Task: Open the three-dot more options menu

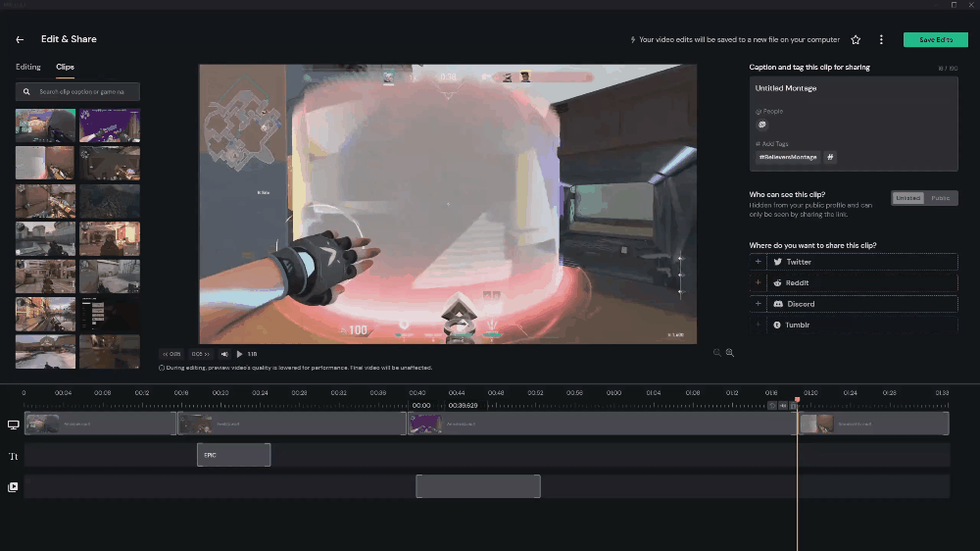Action: [x=881, y=39]
